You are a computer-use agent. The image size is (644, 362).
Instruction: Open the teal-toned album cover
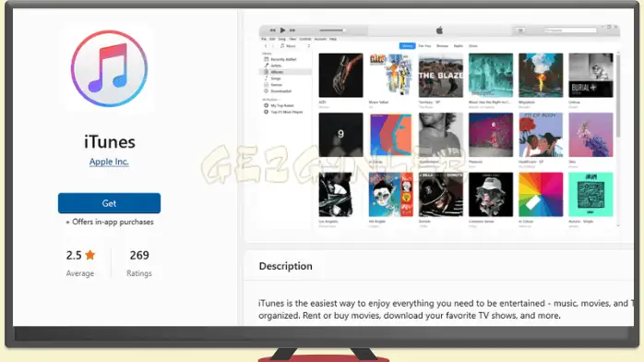pos(491,75)
